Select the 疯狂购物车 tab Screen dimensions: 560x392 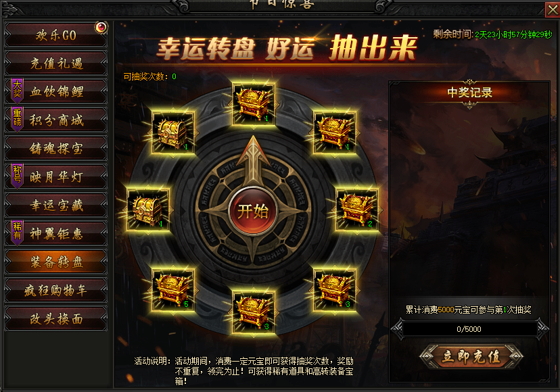coord(55,290)
